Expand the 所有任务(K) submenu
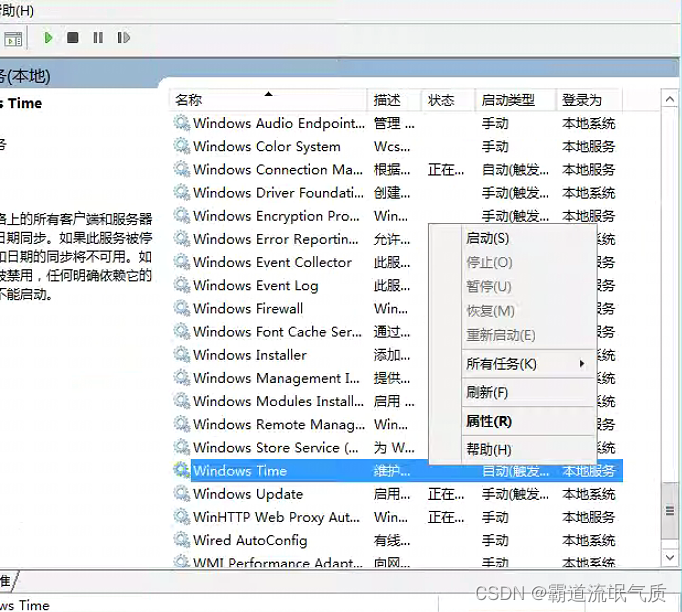The image size is (682, 612). 528,364
